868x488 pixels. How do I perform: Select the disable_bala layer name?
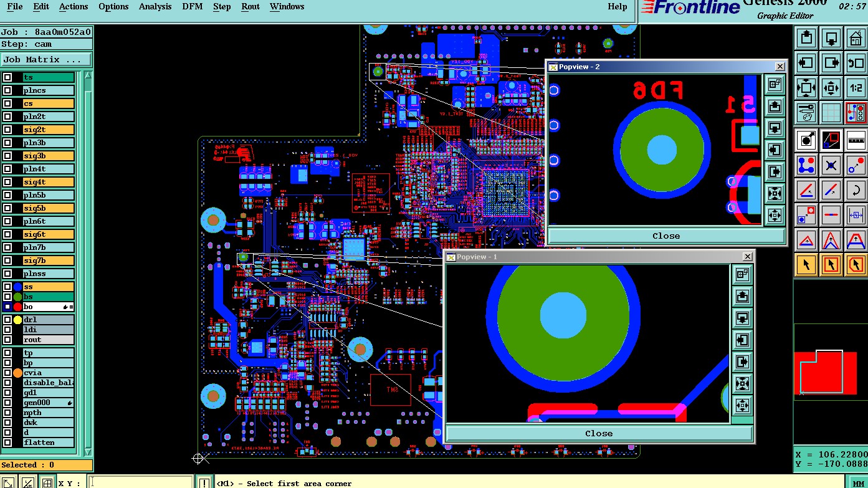point(49,383)
